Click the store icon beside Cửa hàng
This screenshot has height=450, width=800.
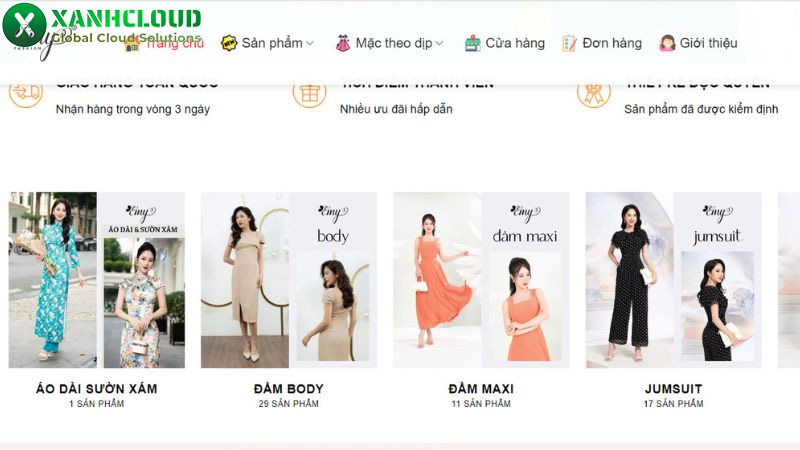472,43
